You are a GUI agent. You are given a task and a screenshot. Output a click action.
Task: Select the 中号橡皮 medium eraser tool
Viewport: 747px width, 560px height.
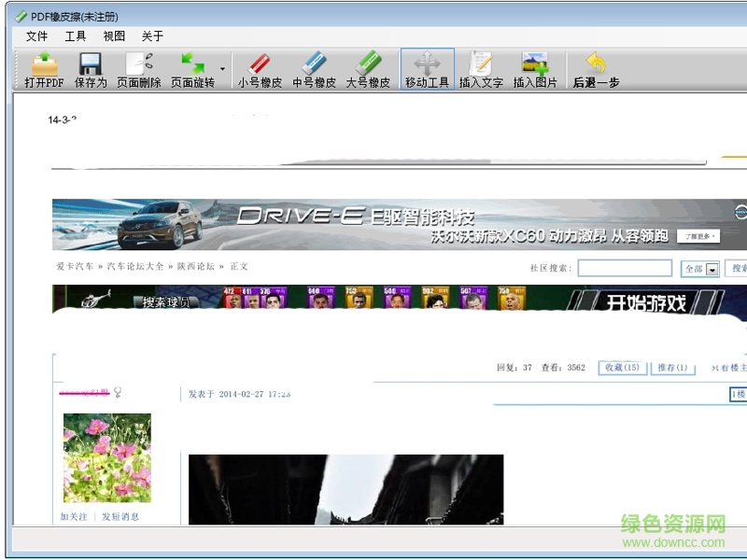click(x=313, y=67)
